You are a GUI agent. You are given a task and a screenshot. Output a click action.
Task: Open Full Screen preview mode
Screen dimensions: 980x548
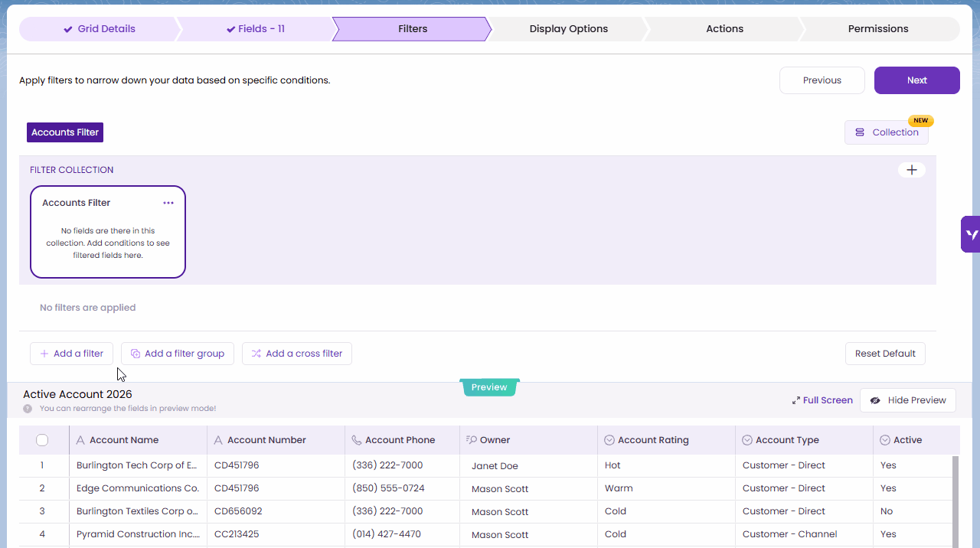822,400
